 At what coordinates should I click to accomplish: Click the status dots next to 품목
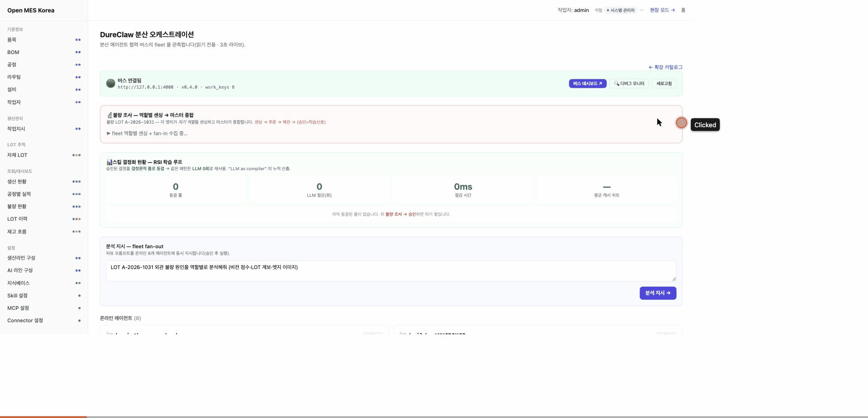pos(78,40)
